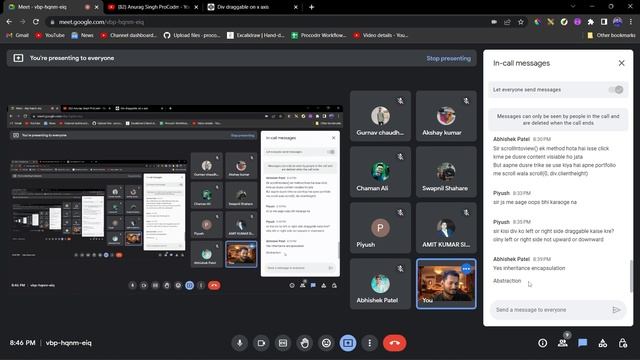Open host controls lock icon
Viewport: 640px width, 360px height.
pos(622,343)
